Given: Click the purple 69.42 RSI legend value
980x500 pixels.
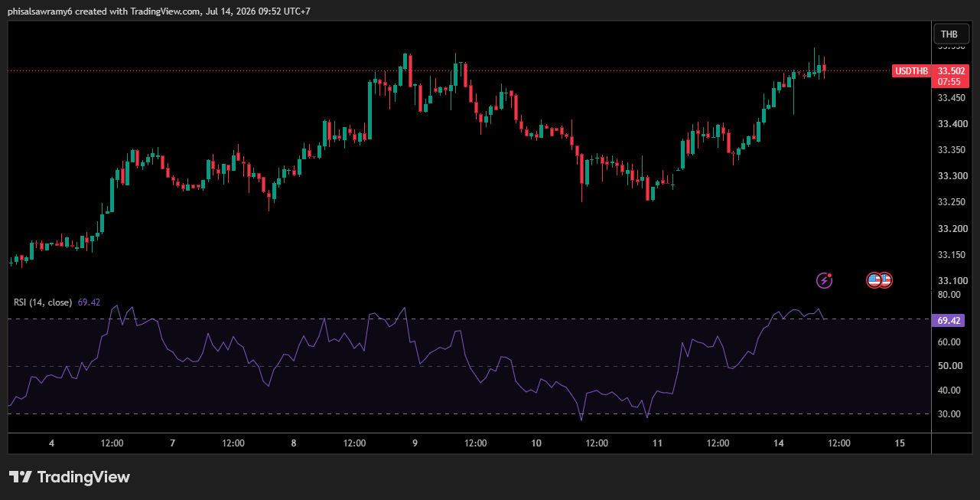Looking at the screenshot, I should click(89, 302).
